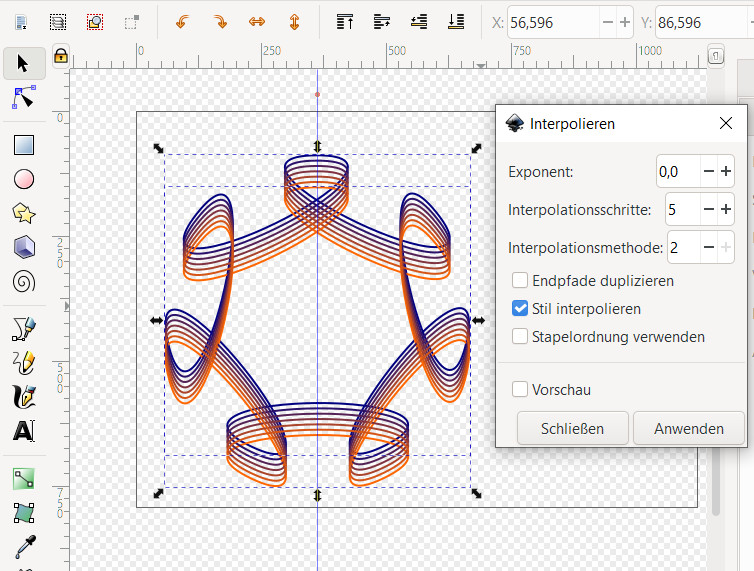Image resolution: width=754 pixels, height=571 pixels.
Task: Increase Interpolationsschritte with plus button
Action: pyautogui.click(x=726, y=209)
